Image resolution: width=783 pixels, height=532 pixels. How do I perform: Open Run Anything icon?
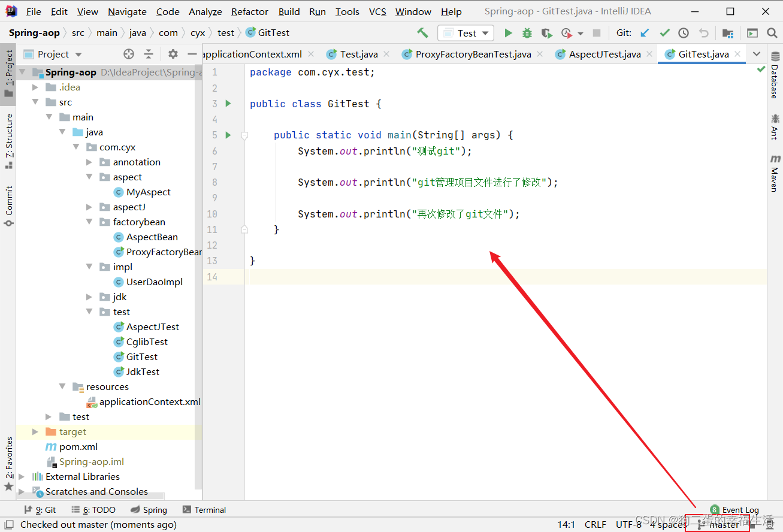click(x=752, y=33)
